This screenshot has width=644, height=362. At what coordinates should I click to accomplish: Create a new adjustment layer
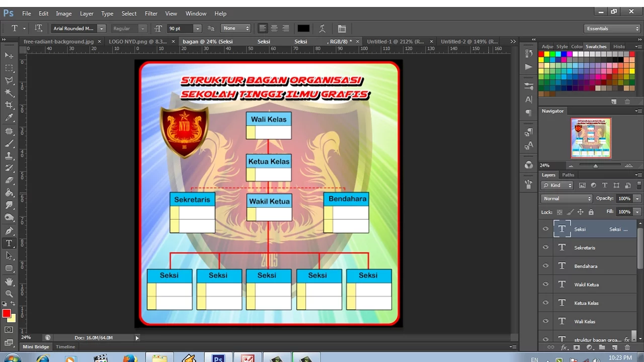589,347
